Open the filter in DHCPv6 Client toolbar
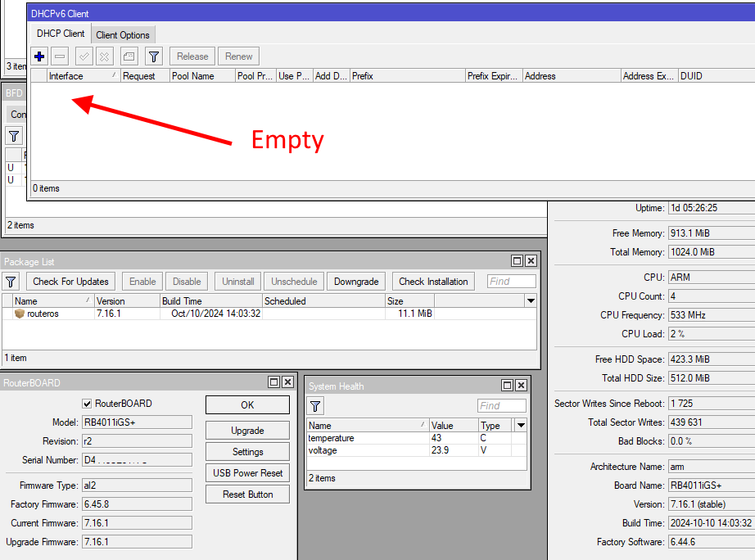This screenshot has width=755, height=560. [x=154, y=56]
